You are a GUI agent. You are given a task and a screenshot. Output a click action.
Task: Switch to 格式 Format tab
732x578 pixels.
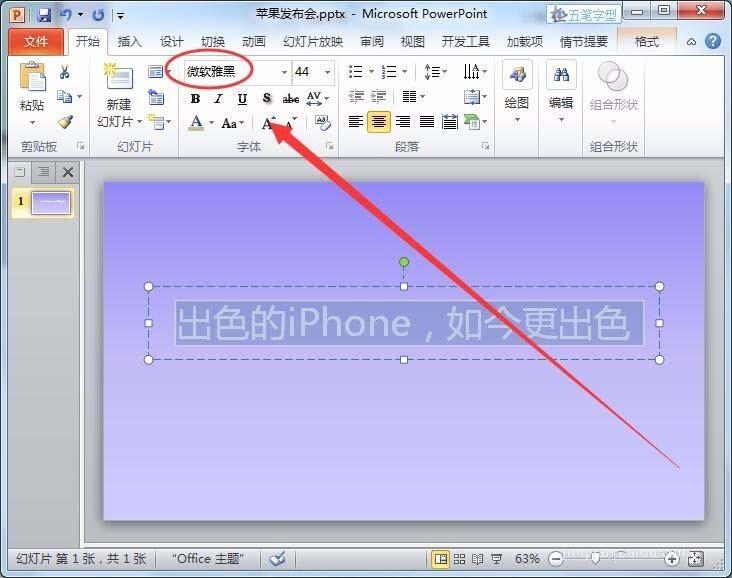pyautogui.click(x=647, y=42)
